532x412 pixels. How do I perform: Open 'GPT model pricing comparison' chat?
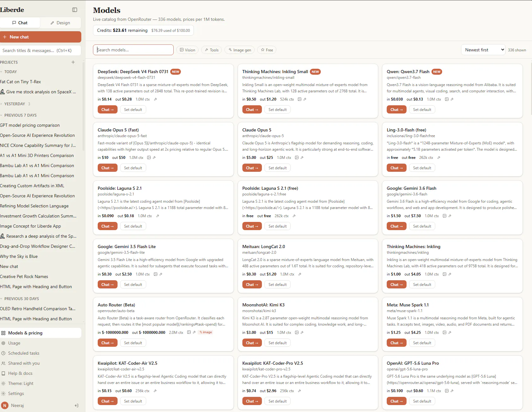(40, 125)
